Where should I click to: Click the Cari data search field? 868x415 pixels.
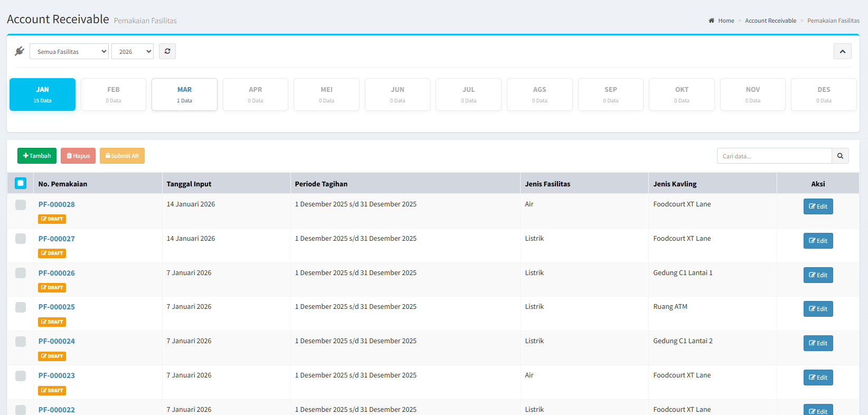774,156
